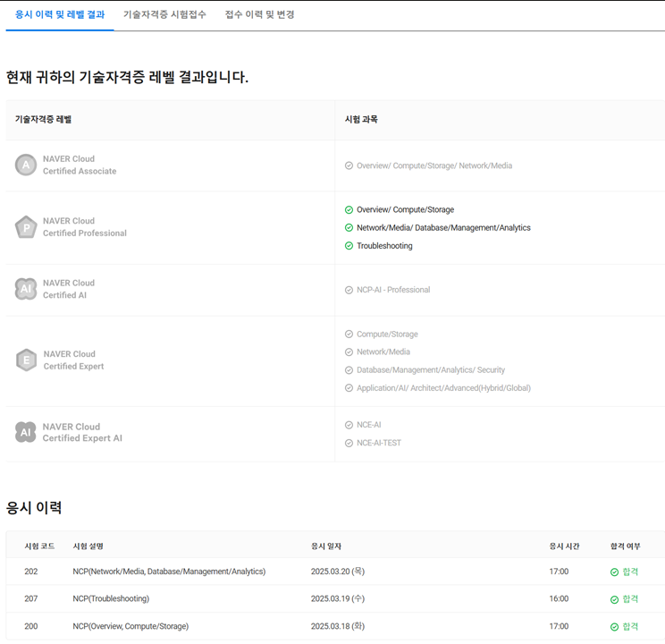Open the 응시 이력 및 레벨 결과 tab
The height and width of the screenshot is (644, 665).
60,14
